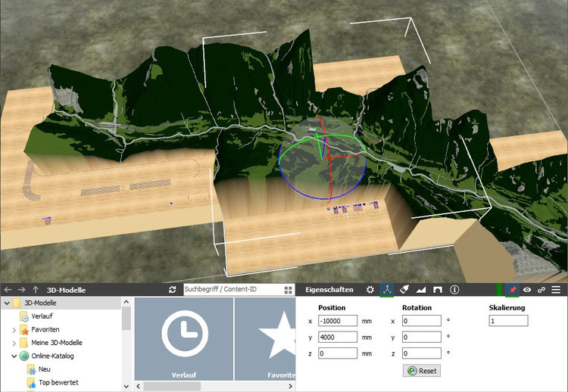Click the Skalierung input field
568x392 pixels.
507,321
